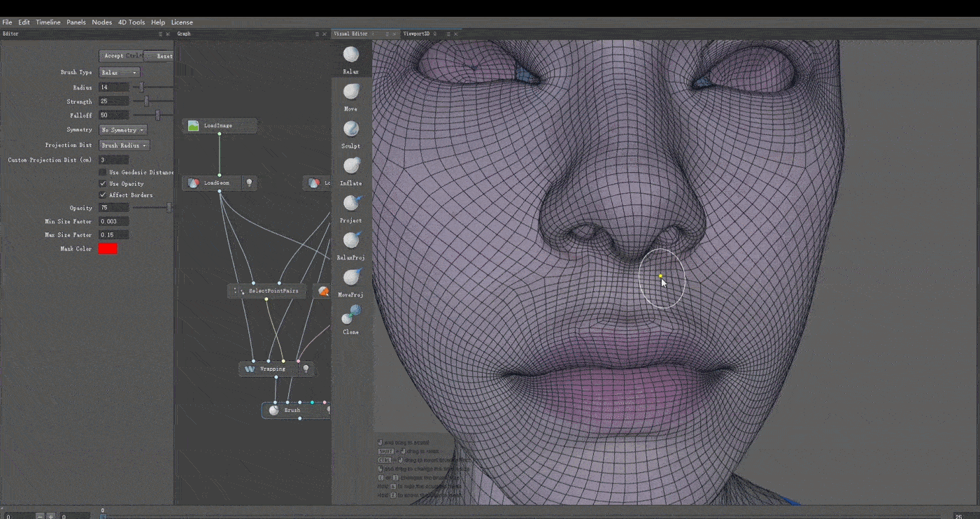This screenshot has width=980, height=519.
Task: Enable Use Geodesic Distance checkbox
Action: click(103, 172)
